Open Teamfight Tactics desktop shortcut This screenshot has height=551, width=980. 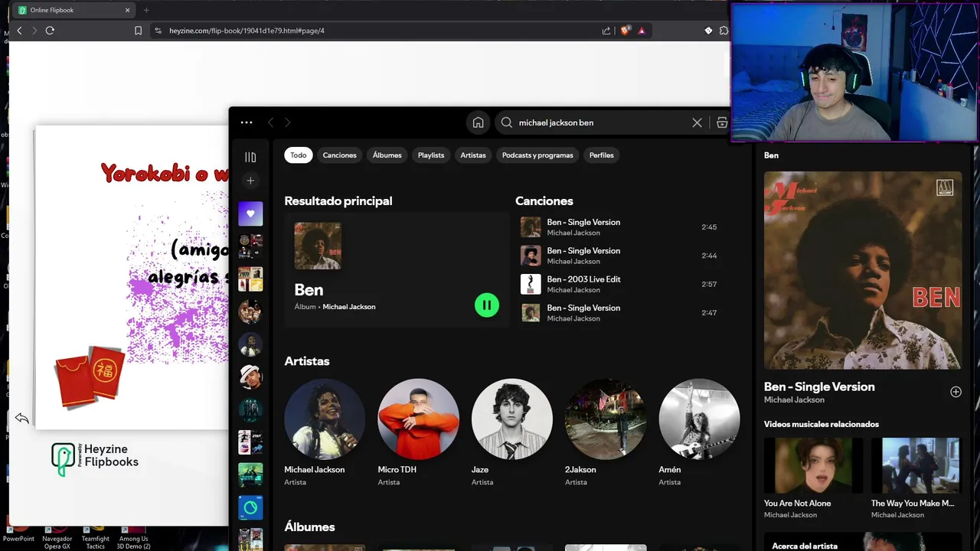tap(96, 537)
